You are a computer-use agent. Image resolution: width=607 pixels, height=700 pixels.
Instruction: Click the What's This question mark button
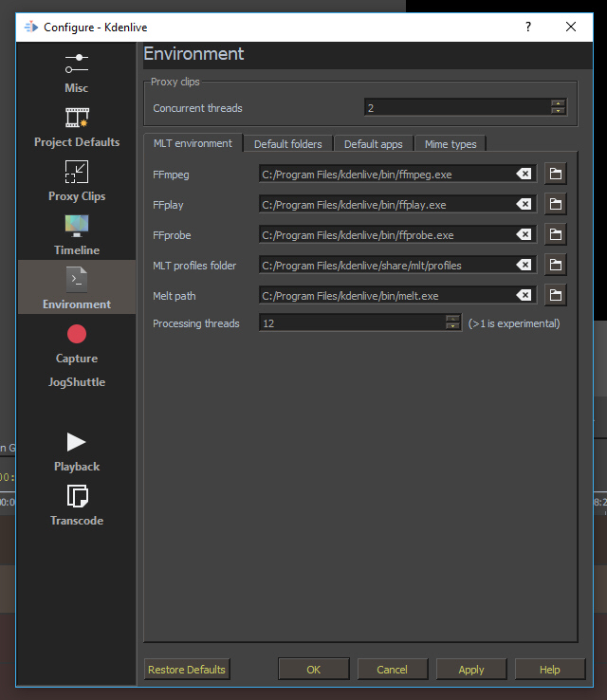pyautogui.click(x=528, y=27)
